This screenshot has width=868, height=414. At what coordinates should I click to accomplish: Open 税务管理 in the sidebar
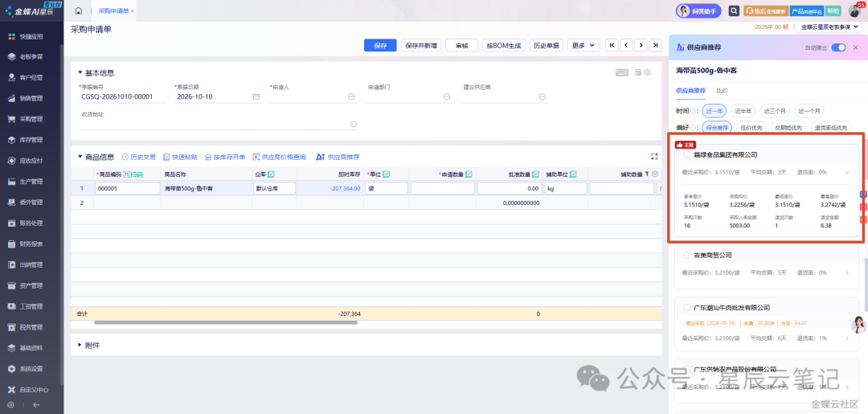click(x=33, y=328)
